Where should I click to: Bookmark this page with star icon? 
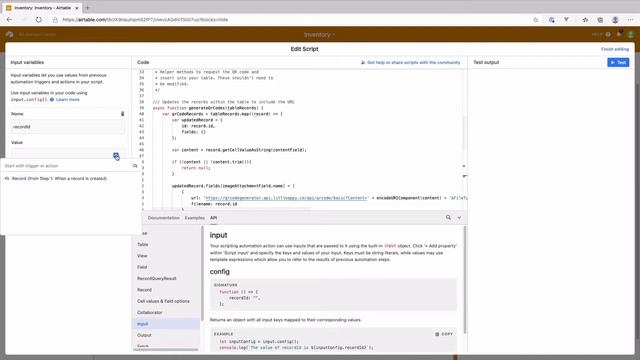pyautogui.click(x=536, y=20)
